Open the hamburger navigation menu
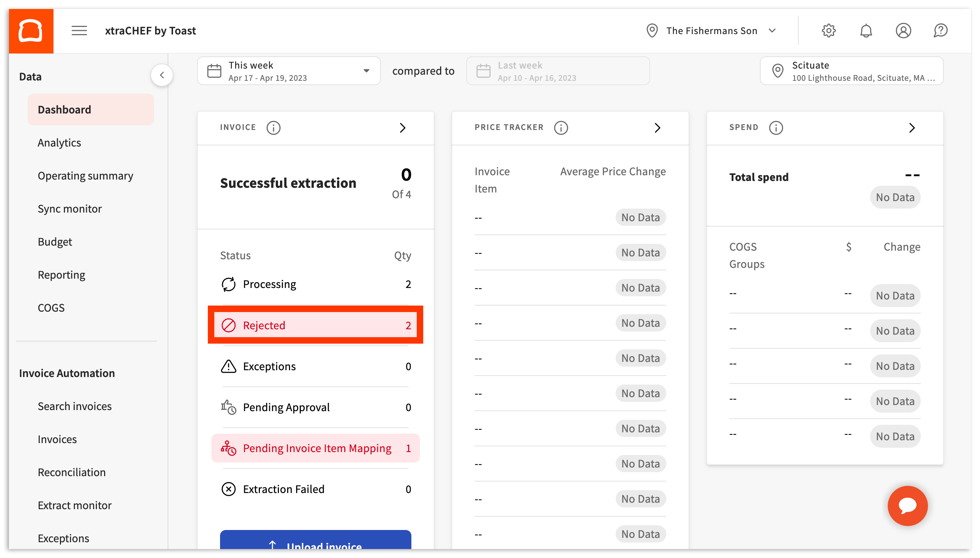Image resolution: width=980 pixels, height=558 pixels. click(x=79, y=30)
